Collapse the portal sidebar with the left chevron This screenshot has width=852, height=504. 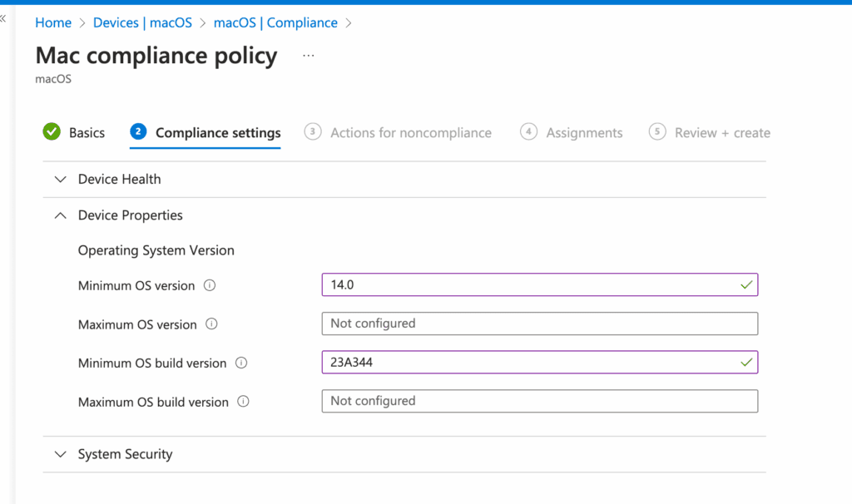5,18
